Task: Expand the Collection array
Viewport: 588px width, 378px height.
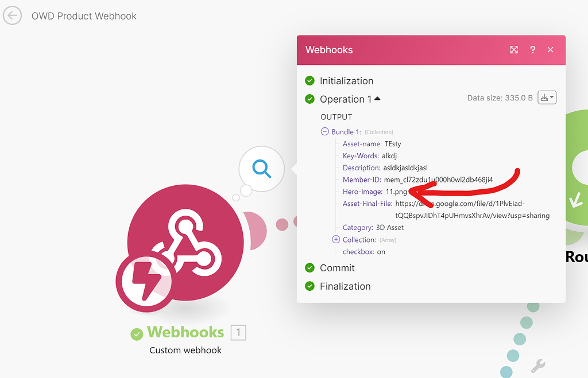Action: coord(335,239)
